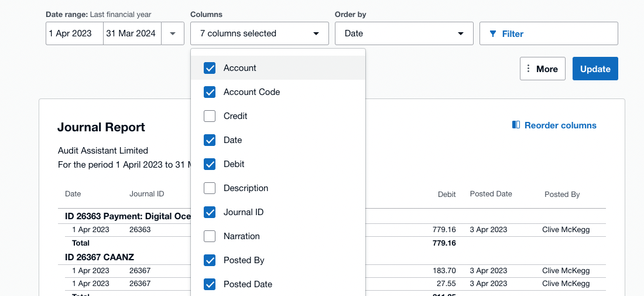The width and height of the screenshot is (644, 296).
Task: Edit the end date 31 Mar 2024 field
Action: (132, 34)
